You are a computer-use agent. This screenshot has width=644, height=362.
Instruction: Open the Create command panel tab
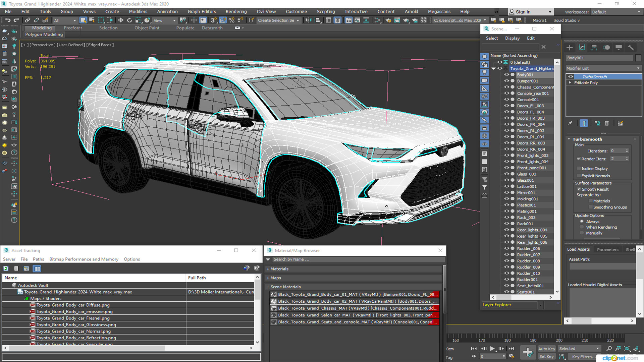[x=570, y=48]
